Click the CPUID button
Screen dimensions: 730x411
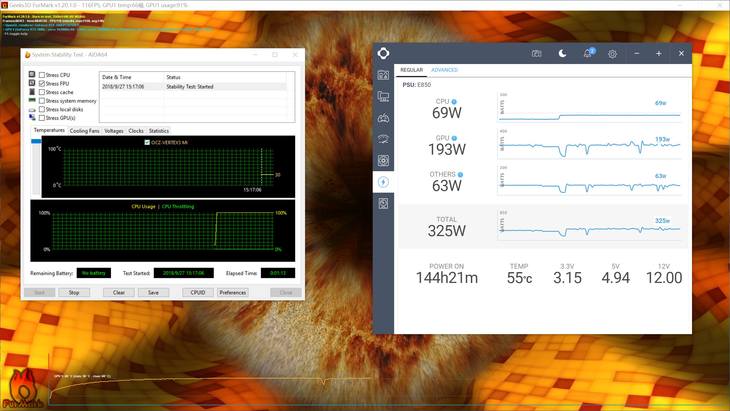point(198,292)
